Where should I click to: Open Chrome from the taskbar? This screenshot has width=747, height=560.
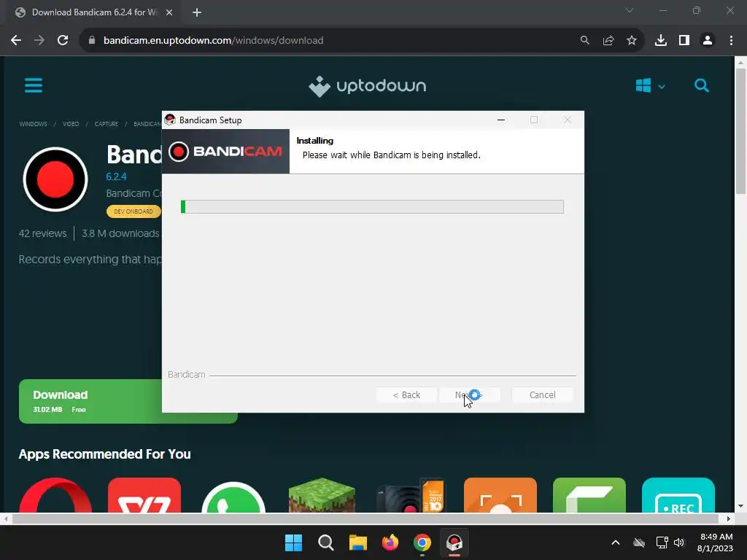(x=422, y=542)
